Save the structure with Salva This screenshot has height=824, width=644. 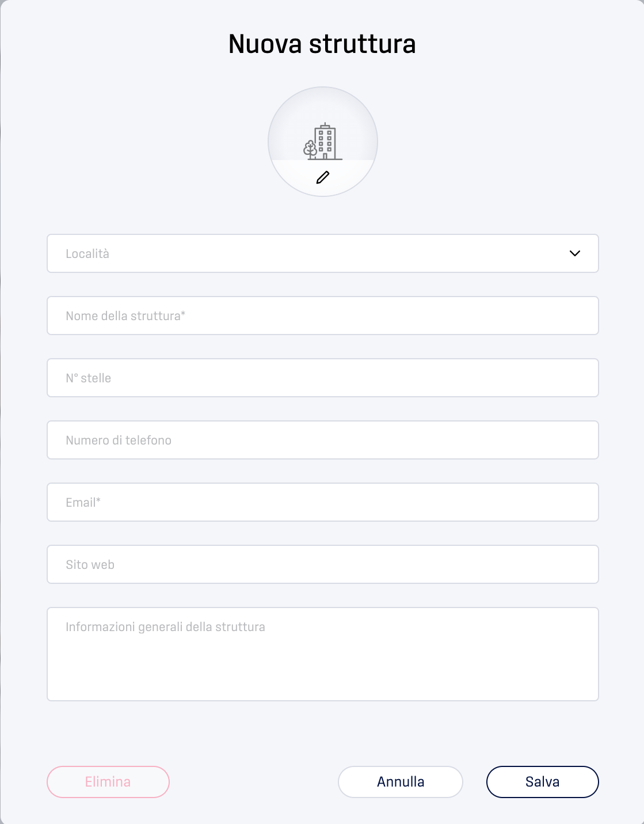[543, 782]
